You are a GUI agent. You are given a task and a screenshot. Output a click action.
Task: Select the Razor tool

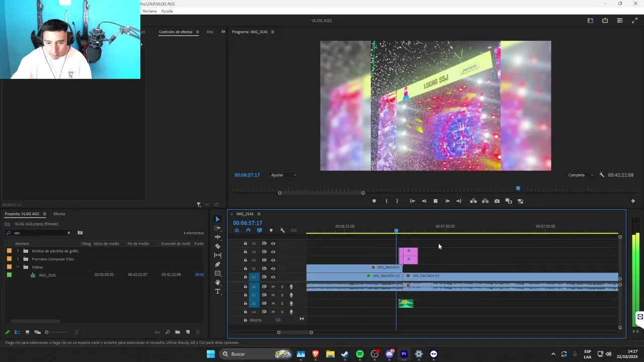[217, 246]
